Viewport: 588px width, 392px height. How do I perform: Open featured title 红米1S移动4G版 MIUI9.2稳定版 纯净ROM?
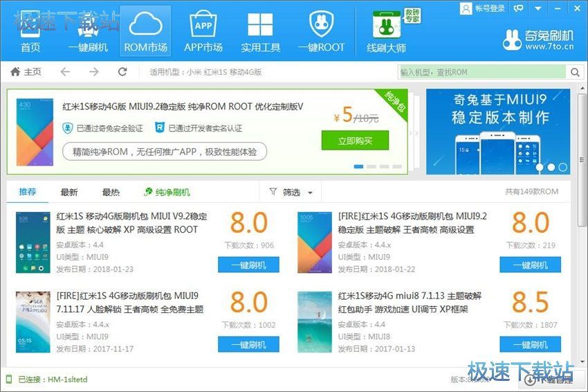pos(183,107)
